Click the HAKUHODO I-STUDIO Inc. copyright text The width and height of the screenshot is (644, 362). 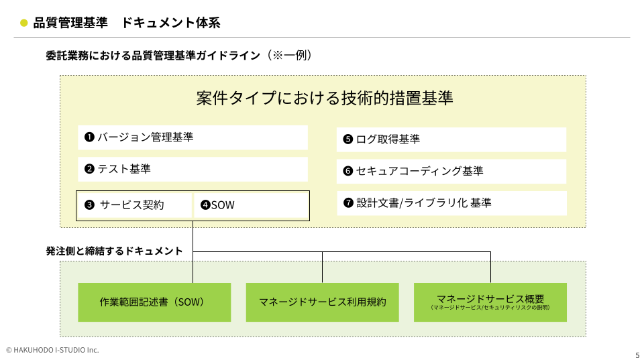point(52,350)
